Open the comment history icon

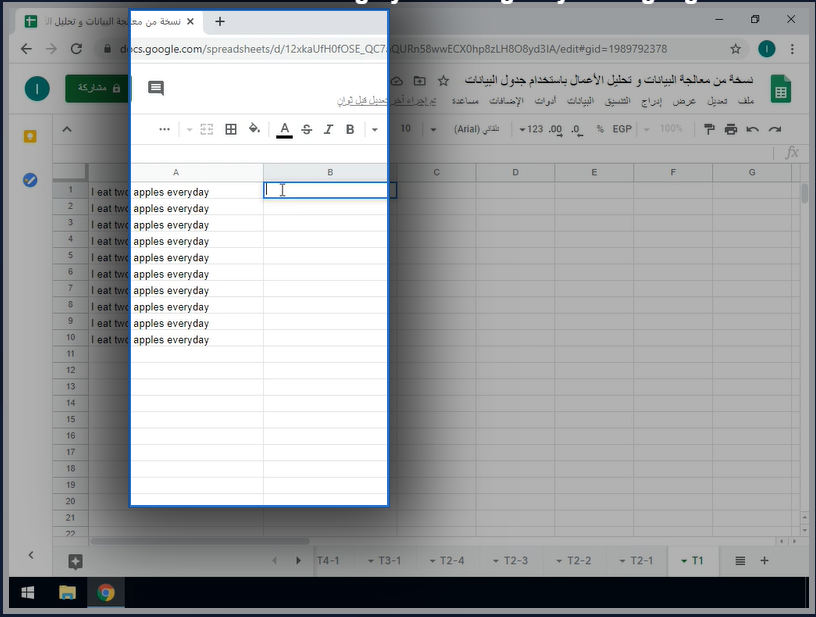click(x=156, y=87)
